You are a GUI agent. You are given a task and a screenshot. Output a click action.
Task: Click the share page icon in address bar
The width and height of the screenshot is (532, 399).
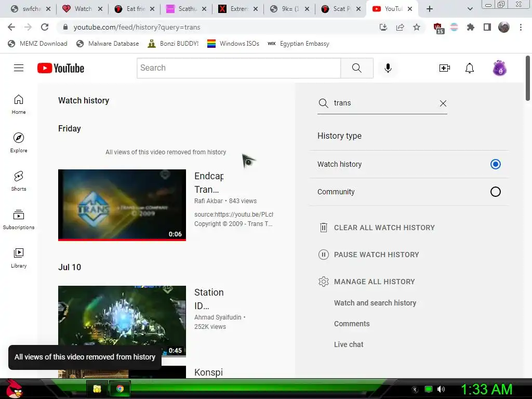pyautogui.click(x=400, y=27)
